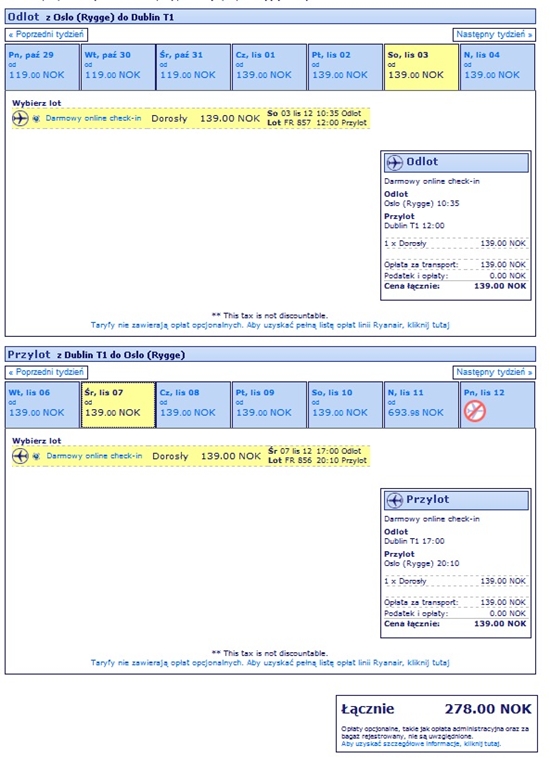550x758 pixels.
Task: Select the highlighted So, lis 03 date tab
Action: pos(421,67)
